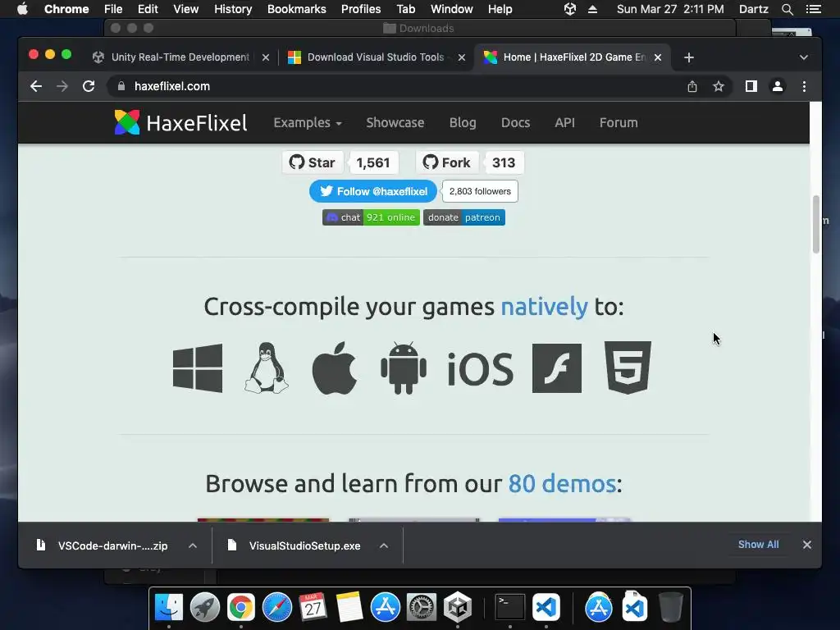Open Trash from the Dock
Screen dimensions: 840x630
tap(670, 608)
